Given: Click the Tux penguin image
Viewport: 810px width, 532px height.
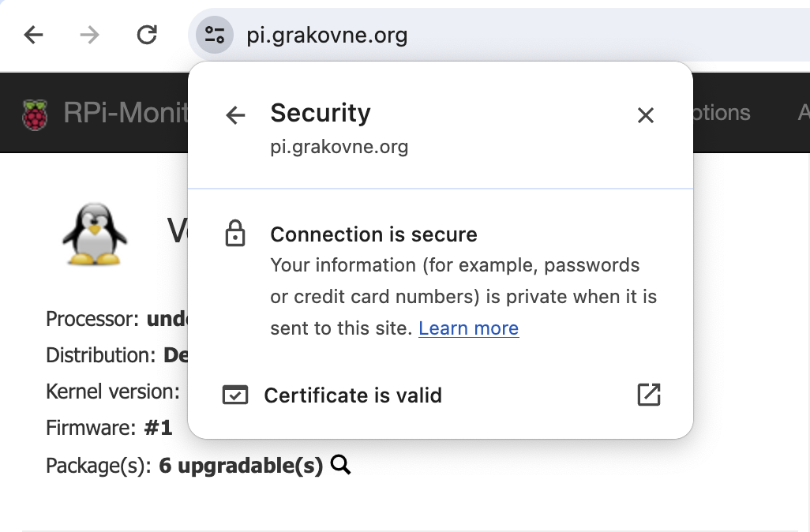Looking at the screenshot, I should [x=94, y=234].
